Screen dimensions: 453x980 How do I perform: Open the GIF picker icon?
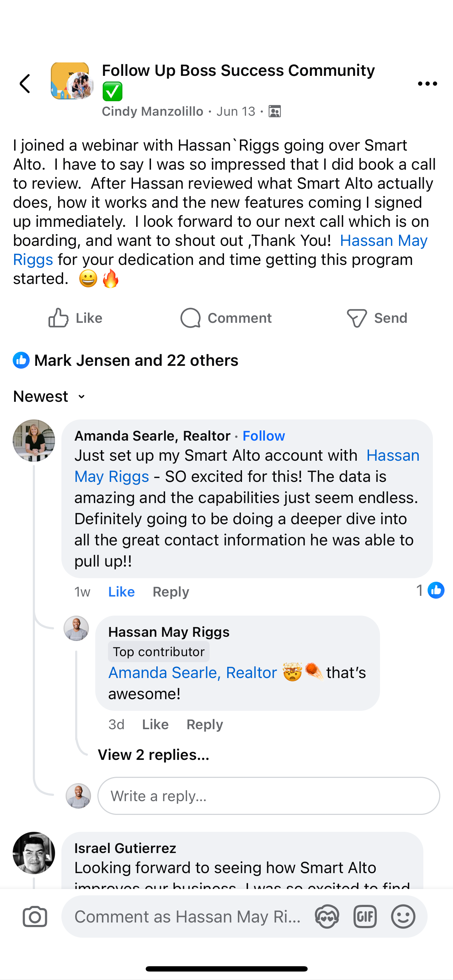[x=365, y=917]
